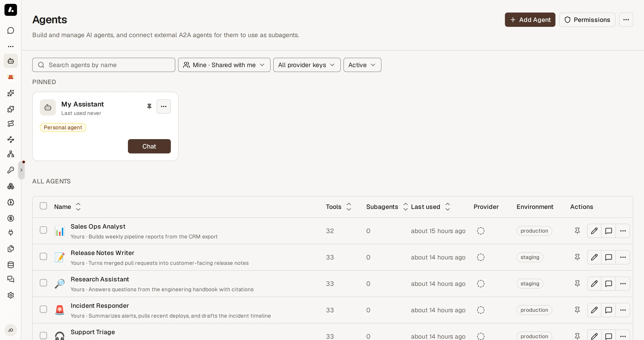Open the puzzle piece integrations icon
This screenshot has height=340, width=644.
click(x=11, y=109)
